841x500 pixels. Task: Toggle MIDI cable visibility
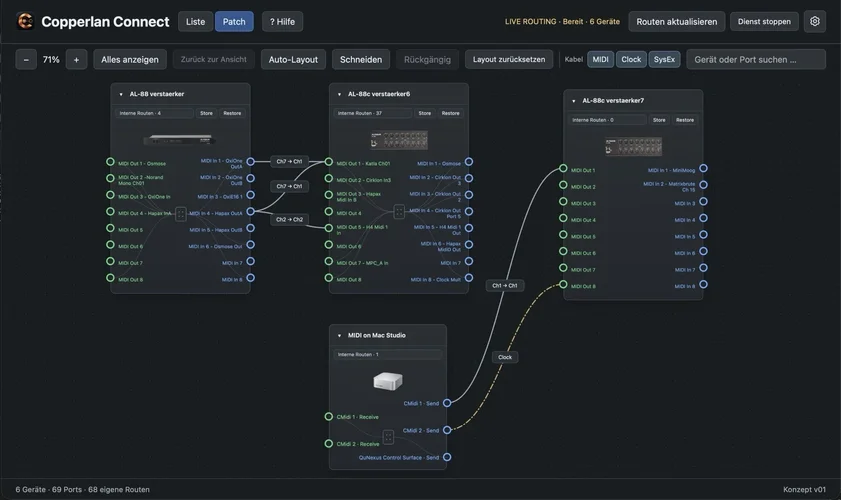click(600, 60)
